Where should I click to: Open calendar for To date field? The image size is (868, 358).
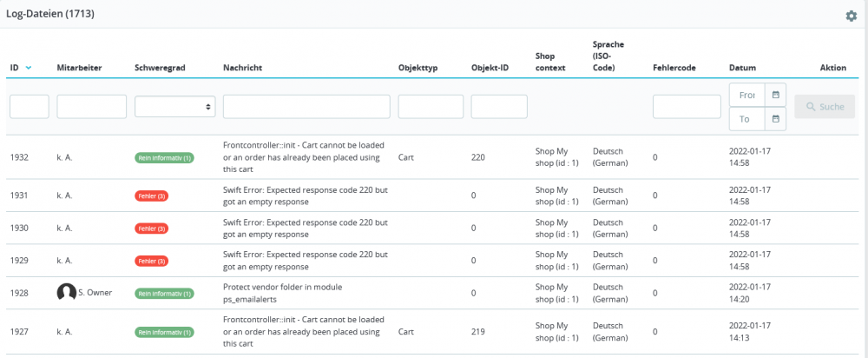pos(776,119)
